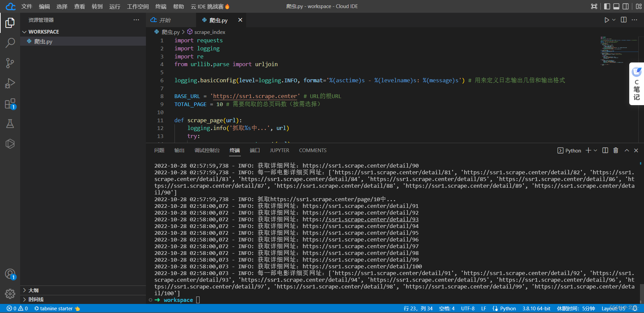644x313 pixels.
Task: Switch to the 开始 editor tab
Action: pyautogui.click(x=171, y=20)
